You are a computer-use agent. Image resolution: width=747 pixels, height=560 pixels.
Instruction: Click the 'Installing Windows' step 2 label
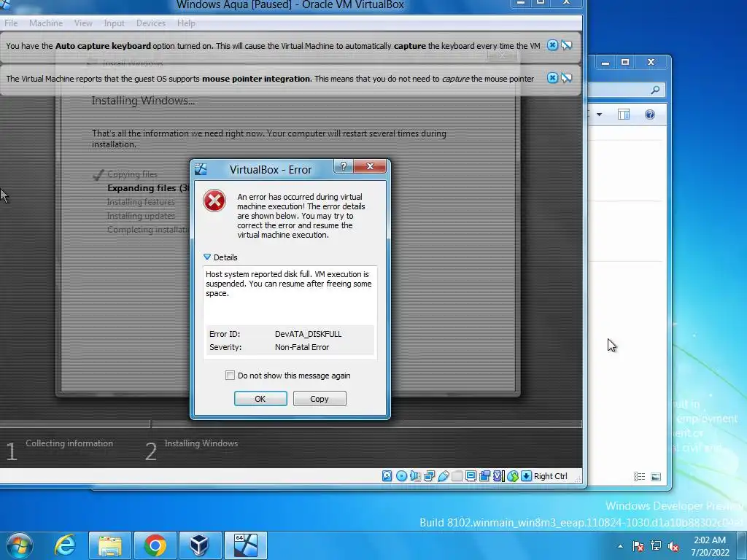tap(201, 443)
